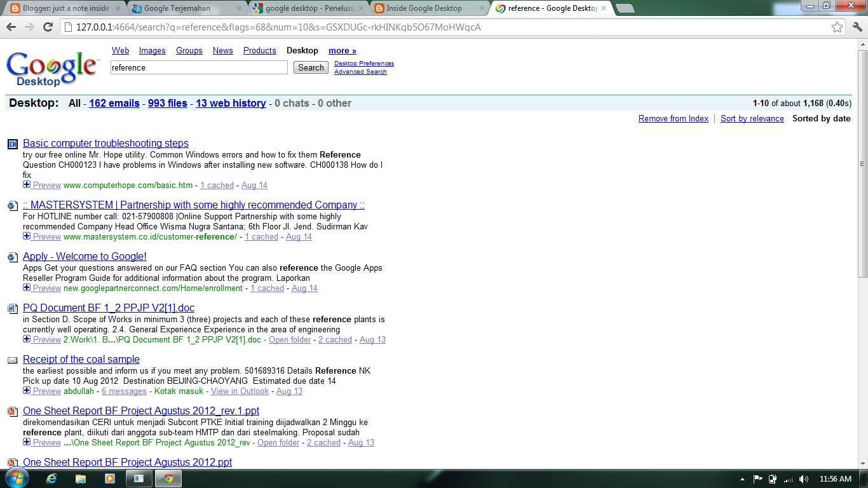Click the Word document icon beside PQ Document

click(12, 309)
